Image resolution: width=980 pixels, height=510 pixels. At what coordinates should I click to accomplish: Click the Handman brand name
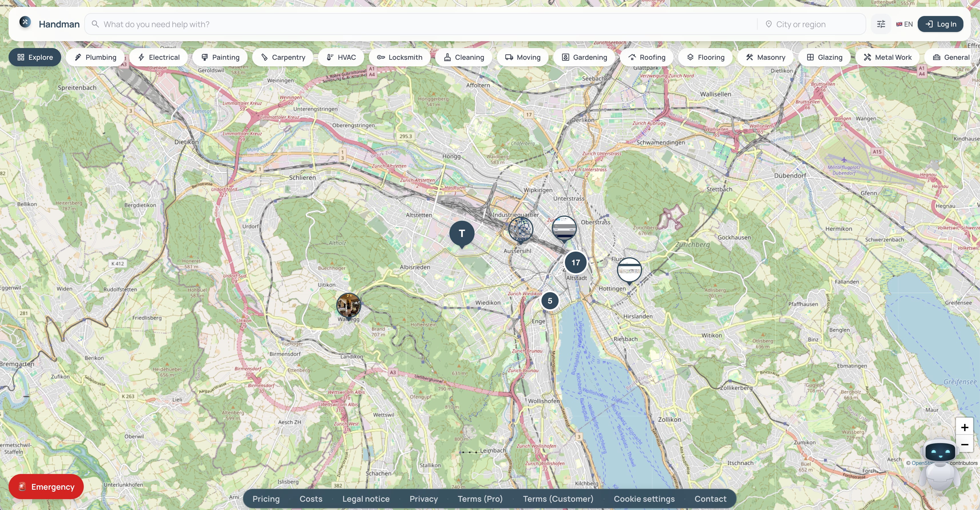click(59, 24)
